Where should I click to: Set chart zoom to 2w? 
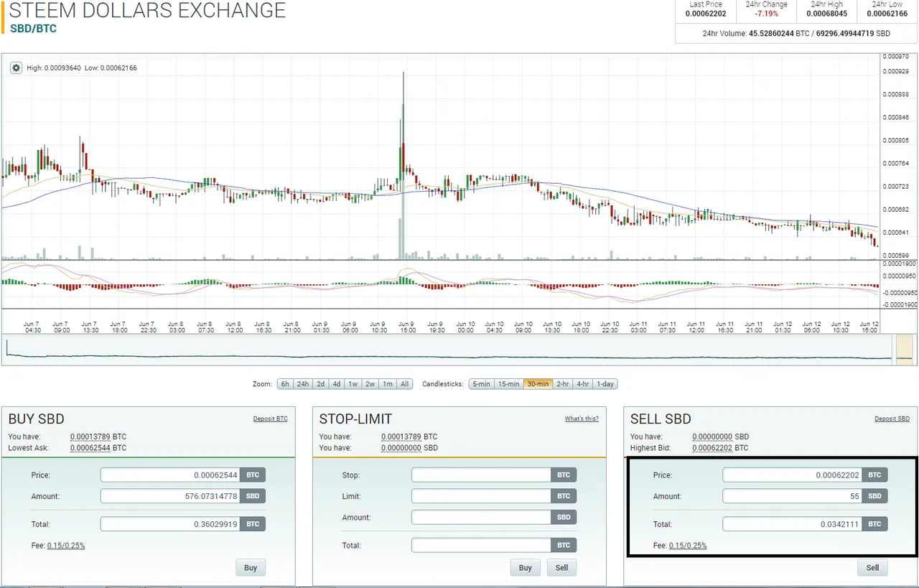(370, 384)
